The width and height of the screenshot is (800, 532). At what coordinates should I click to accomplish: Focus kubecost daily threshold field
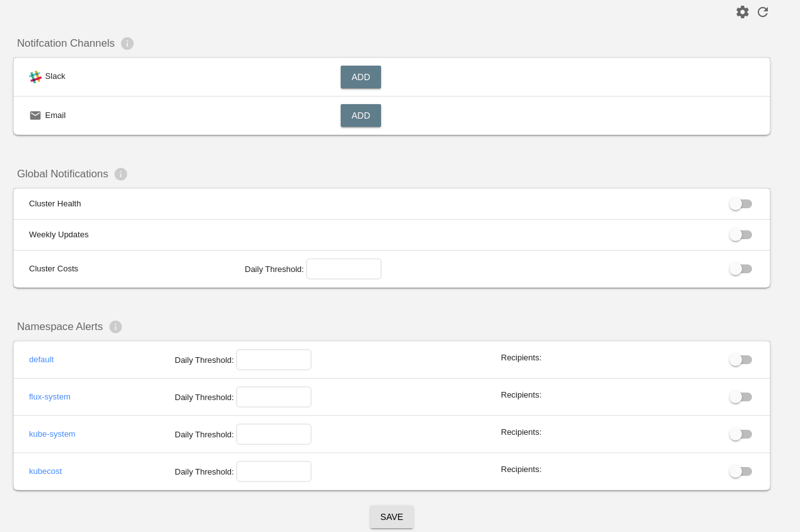pyautogui.click(x=274, y=471)
